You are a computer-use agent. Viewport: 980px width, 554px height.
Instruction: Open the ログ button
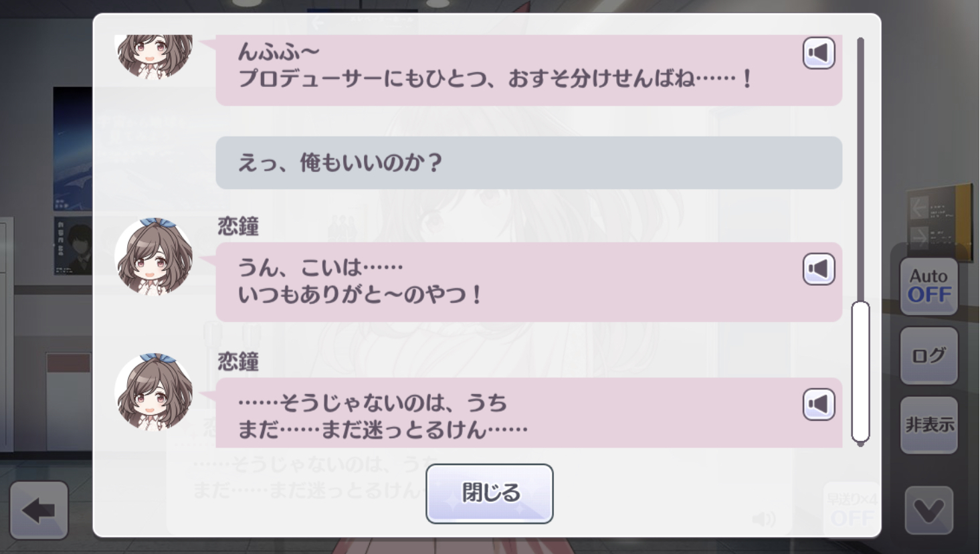(x=929, y=355)
